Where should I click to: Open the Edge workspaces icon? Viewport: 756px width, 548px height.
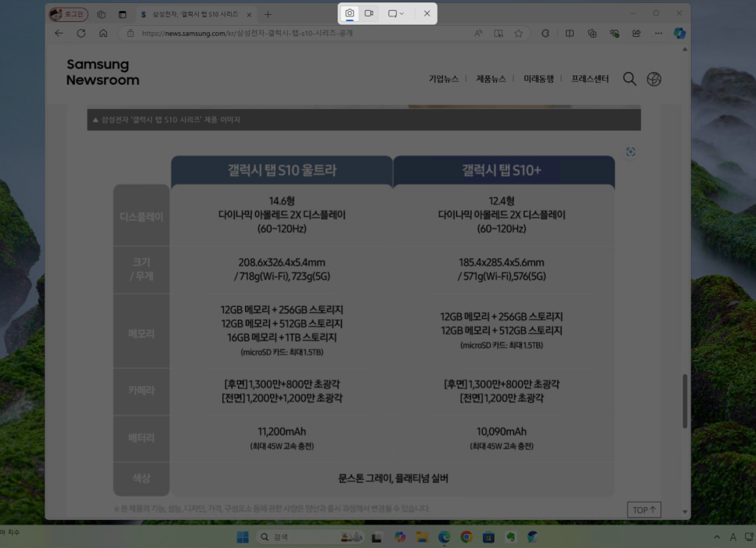click(101, 14)
